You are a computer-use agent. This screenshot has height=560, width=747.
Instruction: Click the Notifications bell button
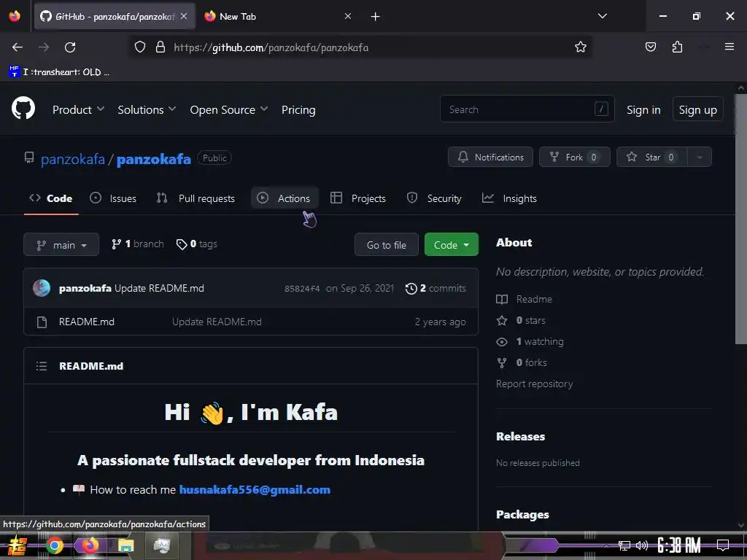490,157
